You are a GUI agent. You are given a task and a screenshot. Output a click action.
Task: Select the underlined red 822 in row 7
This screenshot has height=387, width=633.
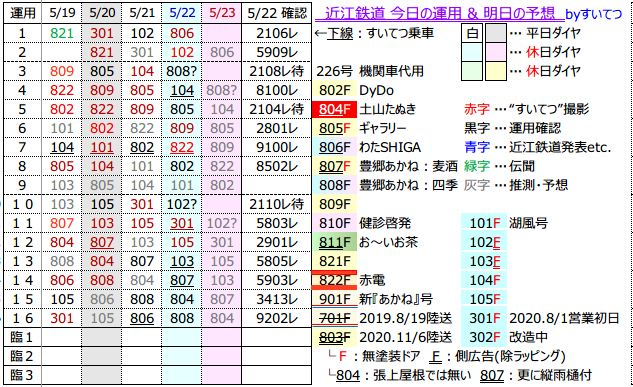pos(182,147)
